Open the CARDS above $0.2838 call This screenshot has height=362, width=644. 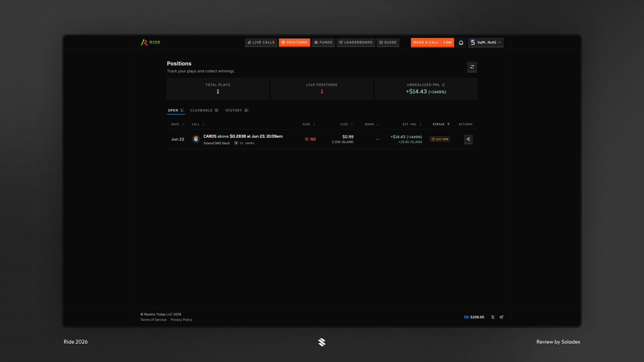pos(243,136)
